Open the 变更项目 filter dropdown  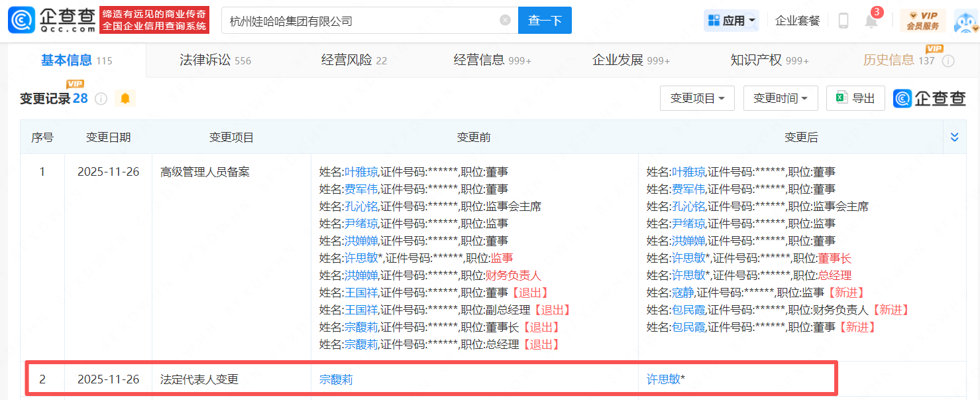point(696,98)
